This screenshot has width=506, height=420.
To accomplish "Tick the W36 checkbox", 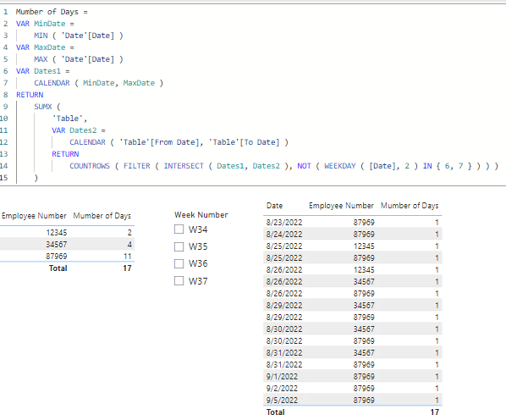I will click(179, 263).
